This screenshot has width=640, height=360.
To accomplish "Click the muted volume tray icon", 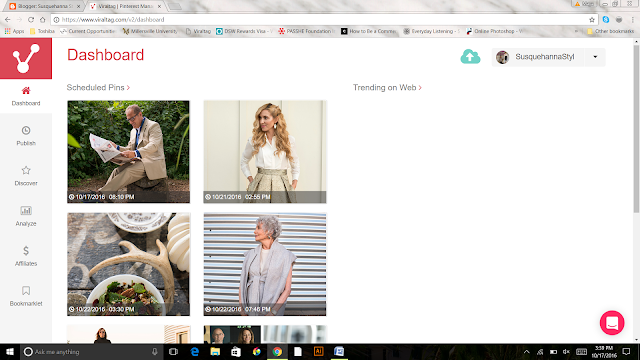I will [567, 352].
